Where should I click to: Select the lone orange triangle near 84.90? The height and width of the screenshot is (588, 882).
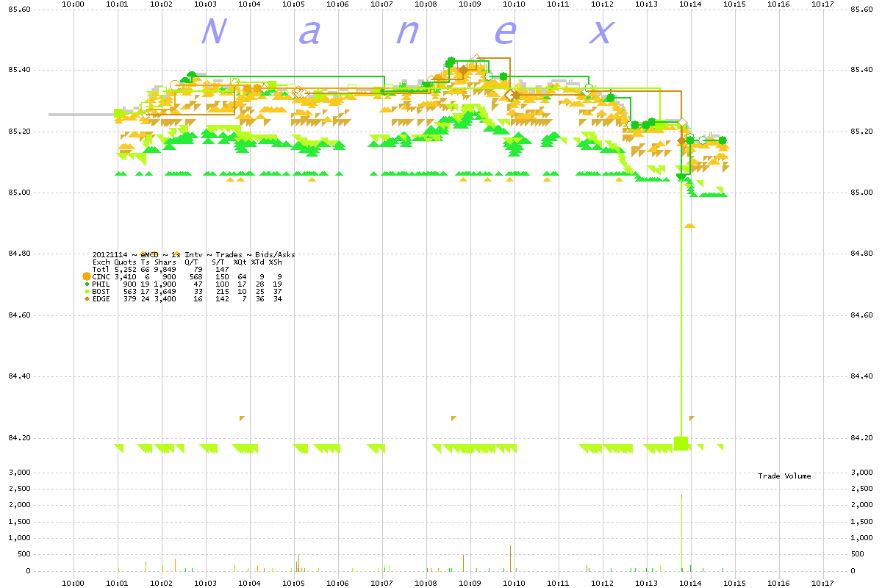[689, 226]
